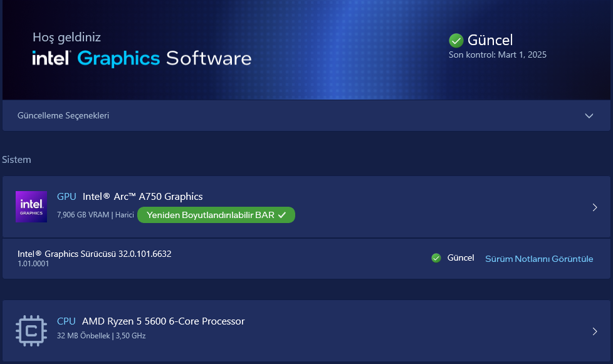This screenshot has width=613, height=364.
Task: Click Son kontrol: Mart 1, 2025 text
Action: coord(497,55)
